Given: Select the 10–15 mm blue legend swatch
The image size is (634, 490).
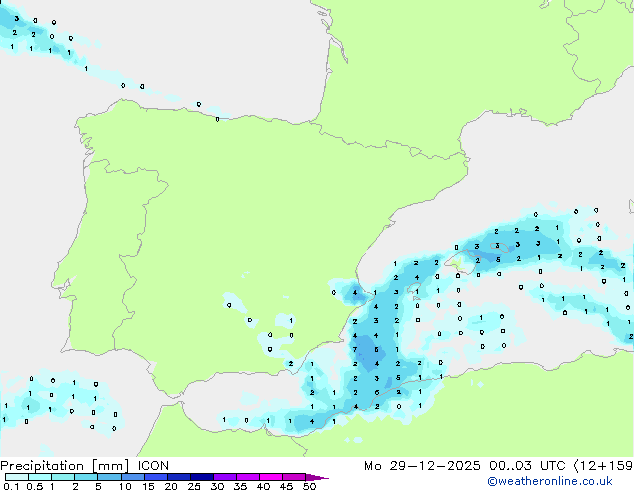Looking at the screenshot, I should [132, 477].
